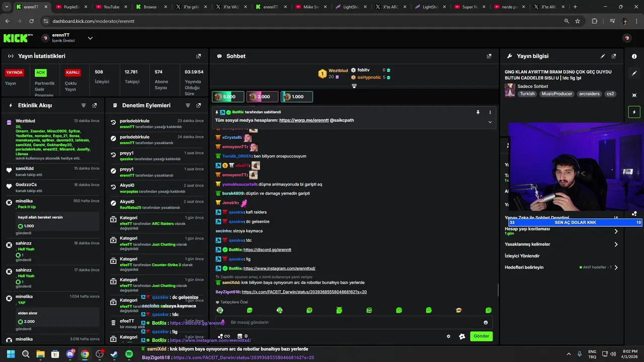Open Windows Start menu
This screenshot has width=644, height=362.
[11, 354]
